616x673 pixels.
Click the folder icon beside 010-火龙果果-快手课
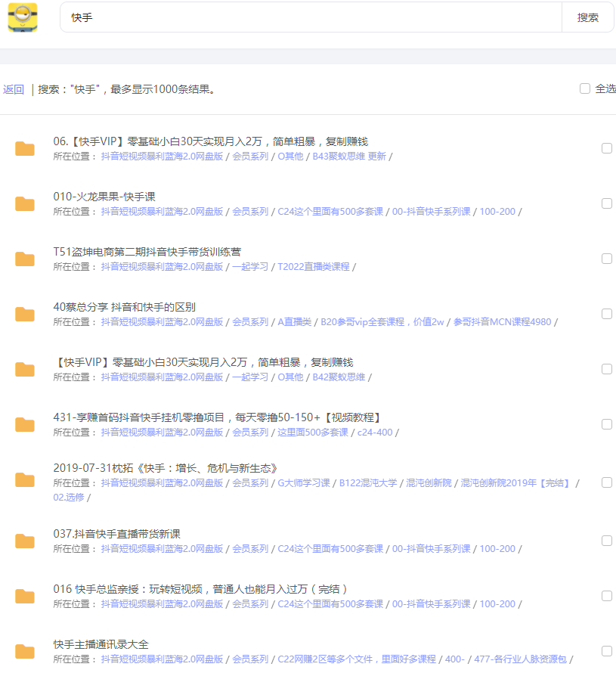pos(25,203)
